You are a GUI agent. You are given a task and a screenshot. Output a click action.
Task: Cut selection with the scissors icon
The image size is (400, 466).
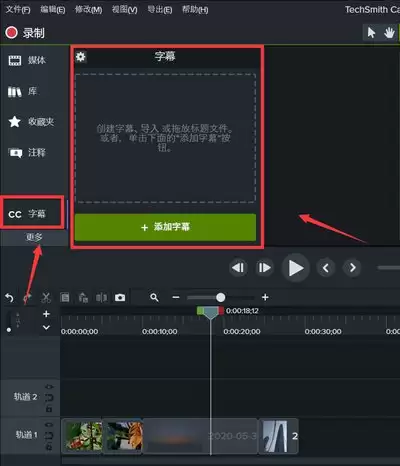[x=46, y=297]
